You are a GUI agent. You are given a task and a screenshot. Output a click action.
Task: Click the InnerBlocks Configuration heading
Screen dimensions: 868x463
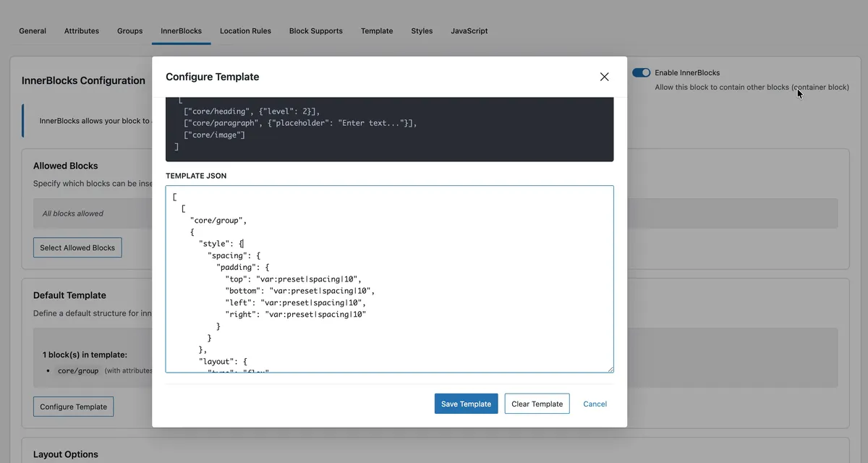coord(83,80)
